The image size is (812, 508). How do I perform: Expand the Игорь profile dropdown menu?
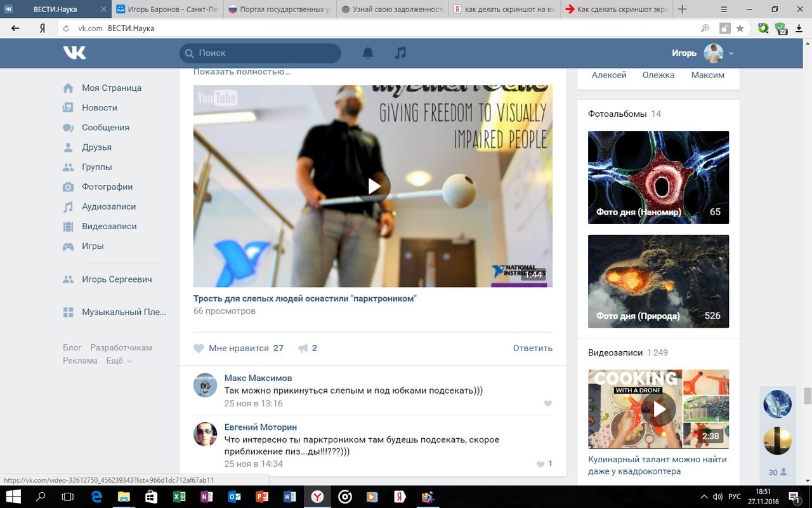pos(731,54)
